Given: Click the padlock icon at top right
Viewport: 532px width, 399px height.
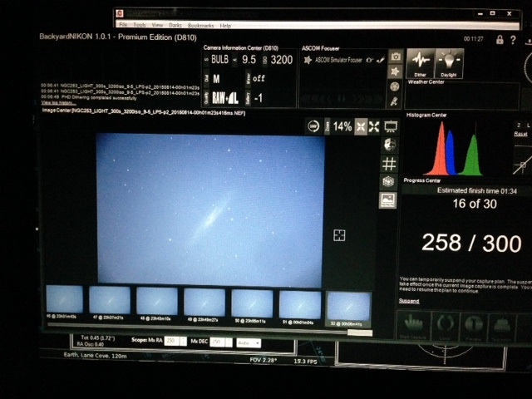Looking at the screenshot, I should 500,39.
